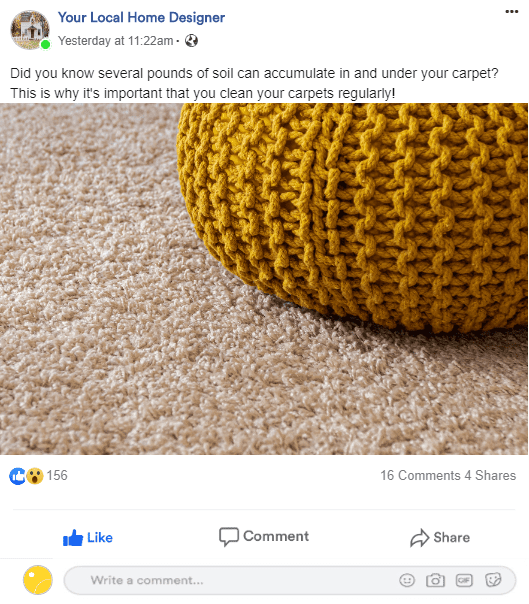Like the post

coord(88,537)
